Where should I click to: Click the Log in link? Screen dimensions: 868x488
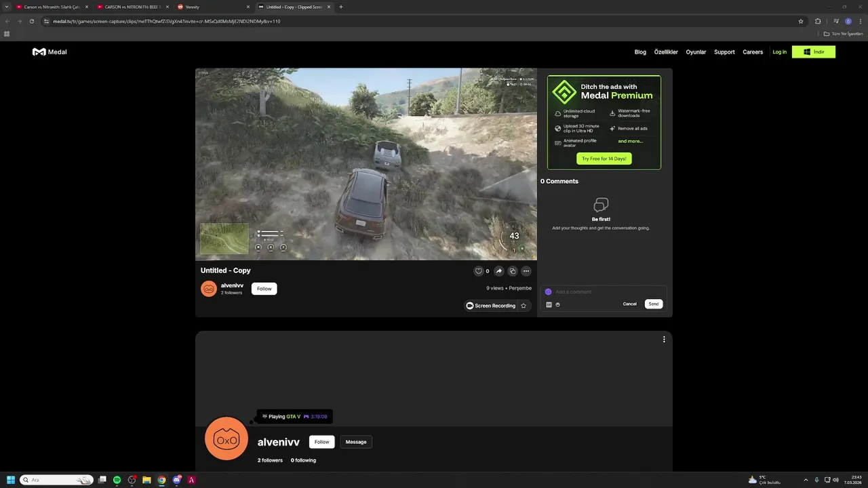[x=779, y=52]
